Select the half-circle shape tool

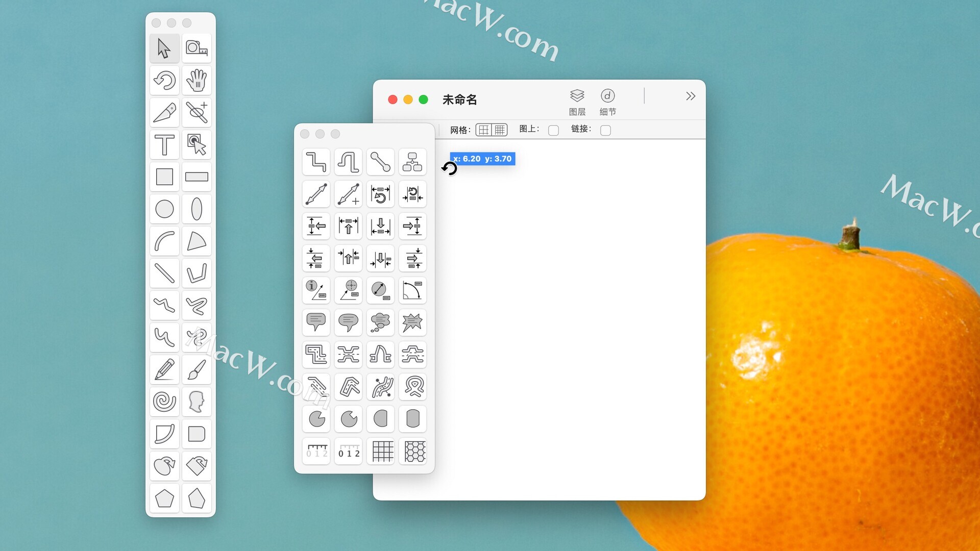(380, 419)
